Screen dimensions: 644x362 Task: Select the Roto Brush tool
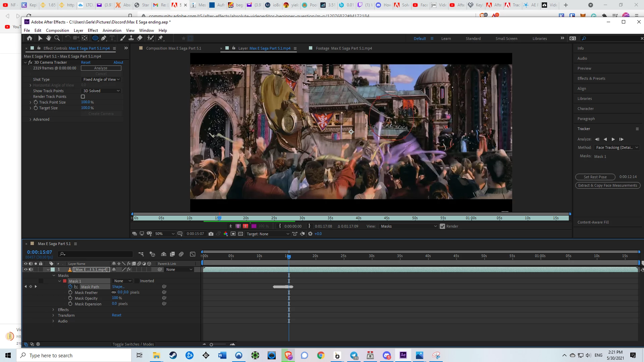click(x=151, y=38)
